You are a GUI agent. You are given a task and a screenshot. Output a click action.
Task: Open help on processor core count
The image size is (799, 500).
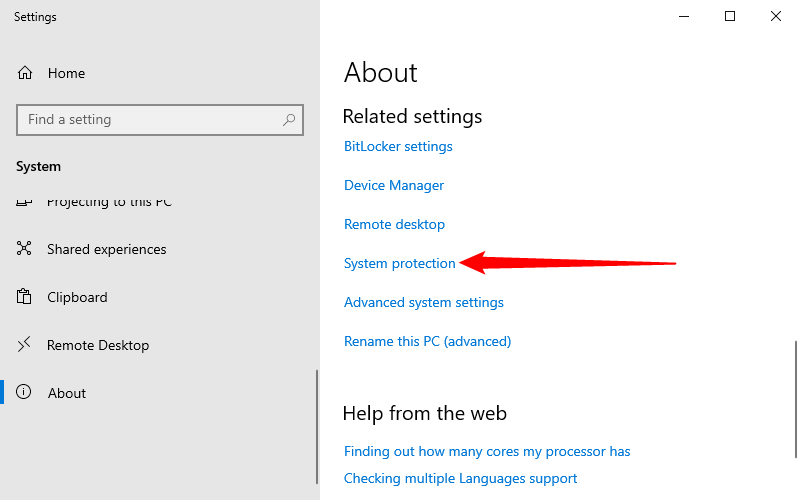(x=487, y=451)
